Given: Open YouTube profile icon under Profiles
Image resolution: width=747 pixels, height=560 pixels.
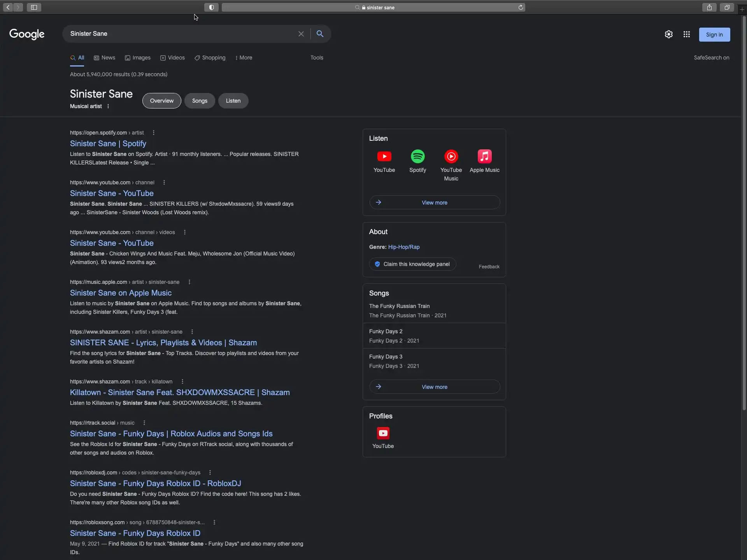Looking at the screenshot, I should (383, 433).
